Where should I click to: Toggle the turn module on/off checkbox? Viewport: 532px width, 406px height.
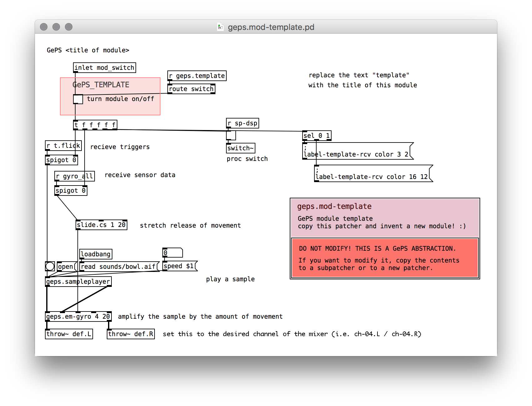click(78, 99)
